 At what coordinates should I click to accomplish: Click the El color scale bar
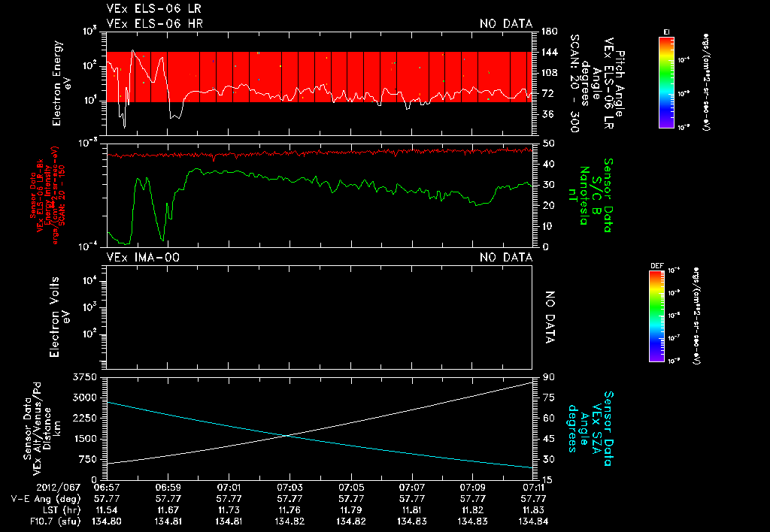coord(666,83)
